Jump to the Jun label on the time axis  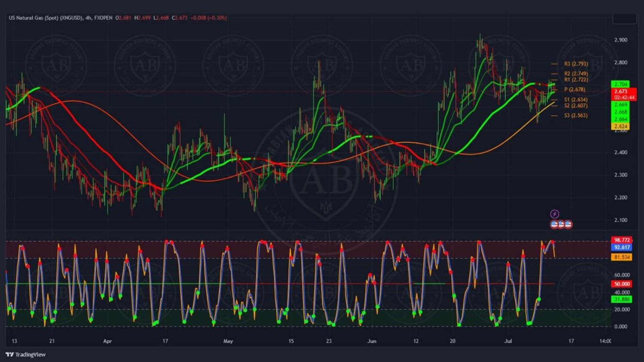pyautogui.click(x=372, y=341)
